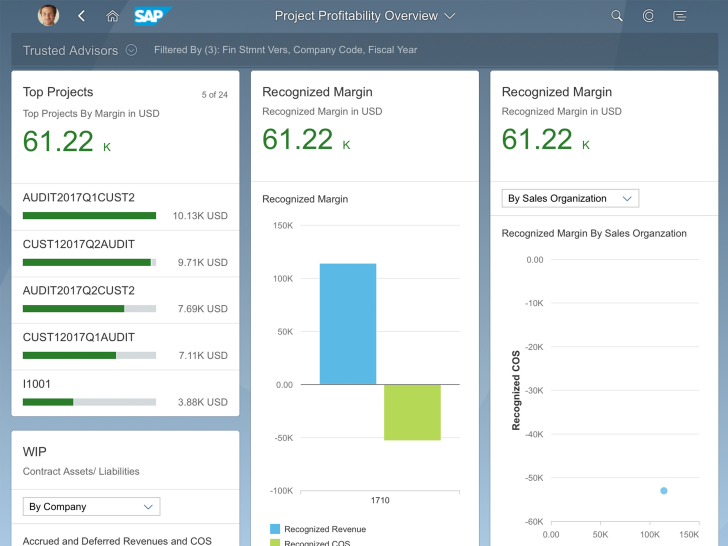Open the CoPilot circular icon

648,16
